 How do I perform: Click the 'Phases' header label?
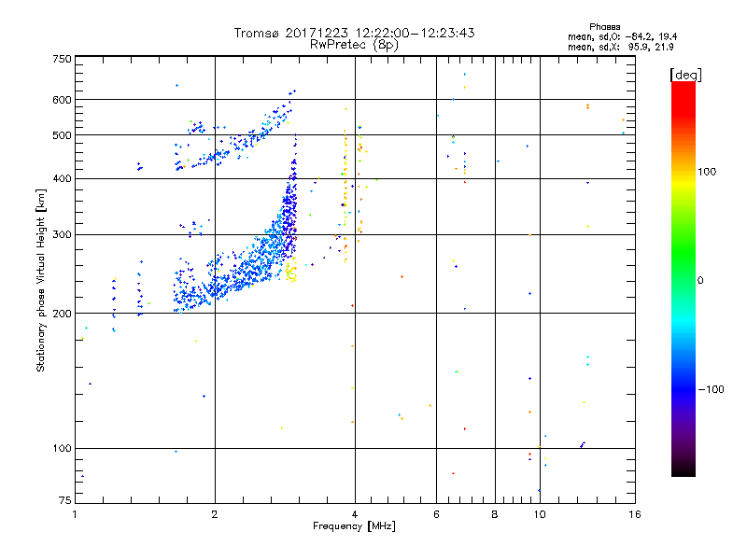(x=604, y=27)
